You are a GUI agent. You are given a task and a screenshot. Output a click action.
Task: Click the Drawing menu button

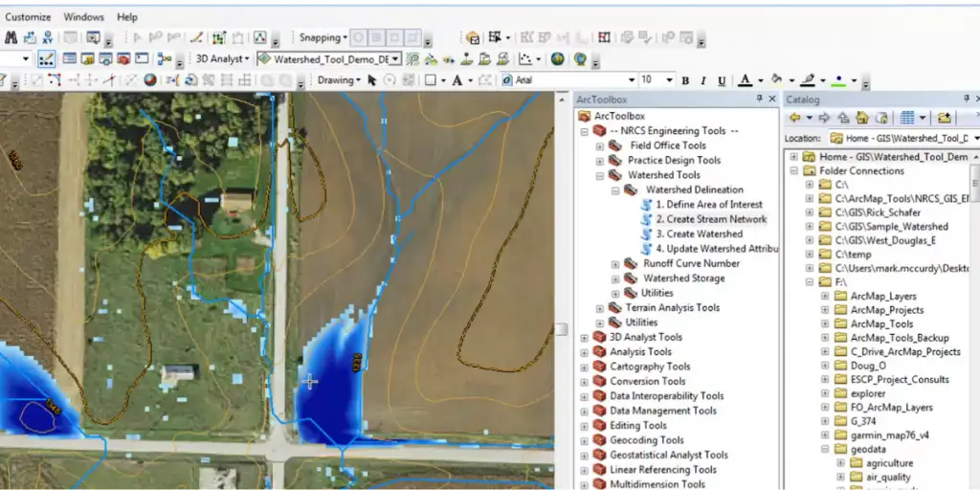338,80
